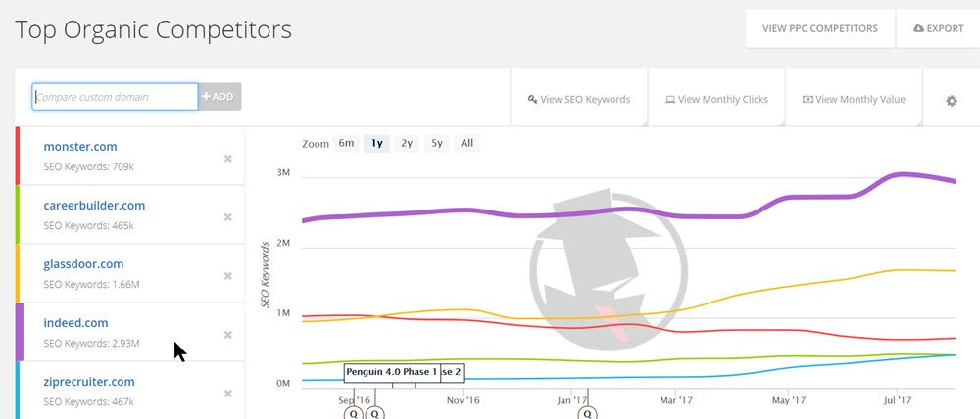
Task: Open the monster.com domain link
Action: click(x=80, y=147)
